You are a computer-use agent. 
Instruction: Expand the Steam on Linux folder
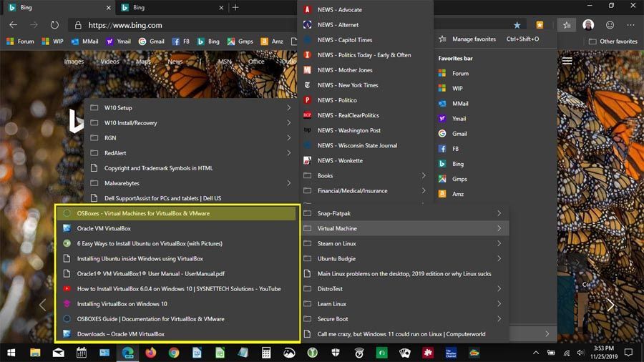[x=404, y=243]
